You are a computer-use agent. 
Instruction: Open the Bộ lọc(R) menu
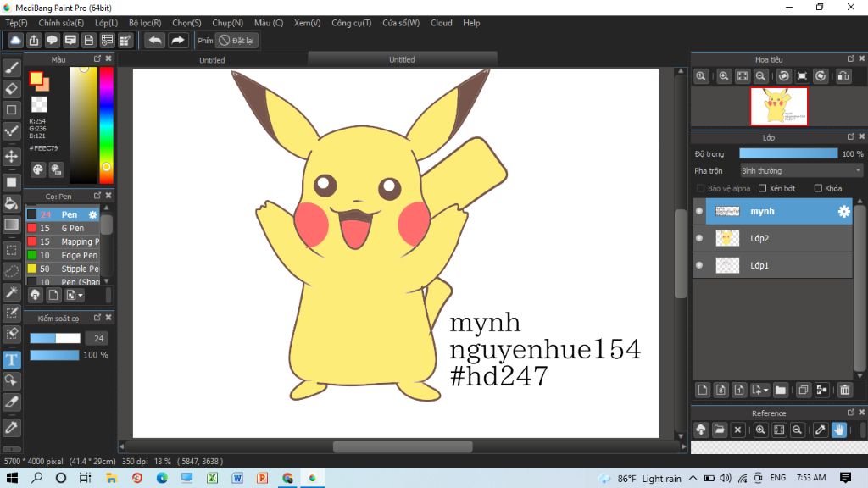click(145, 23)
